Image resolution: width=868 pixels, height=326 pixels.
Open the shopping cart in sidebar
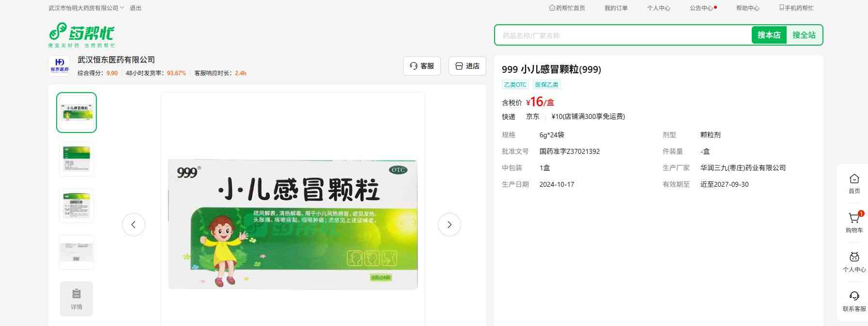tap(854, 222)
